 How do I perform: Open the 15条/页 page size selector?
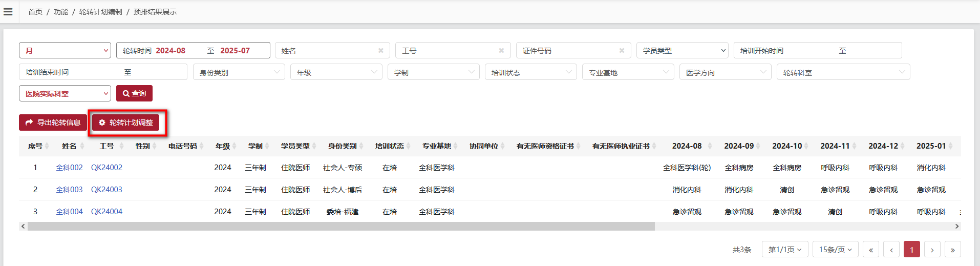coord(835,249)
